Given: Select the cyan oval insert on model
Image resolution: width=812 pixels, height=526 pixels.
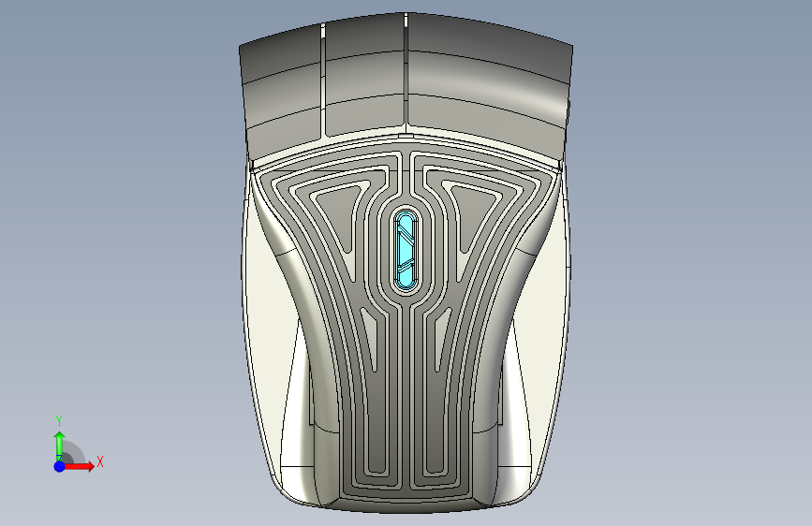Looking at the screenshot, I should (406, 251).
